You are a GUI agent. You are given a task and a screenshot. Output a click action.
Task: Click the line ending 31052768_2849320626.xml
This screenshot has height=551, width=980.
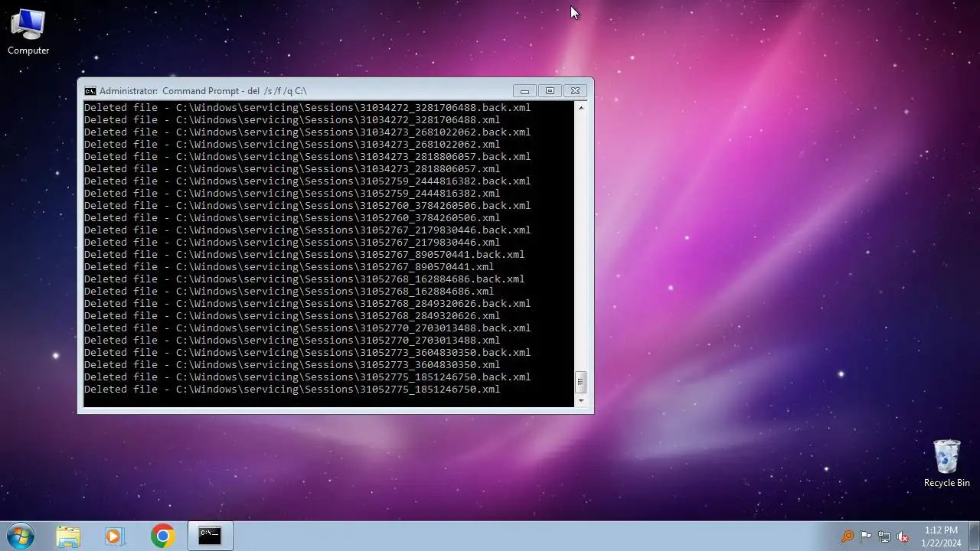[x=292, y=316]
